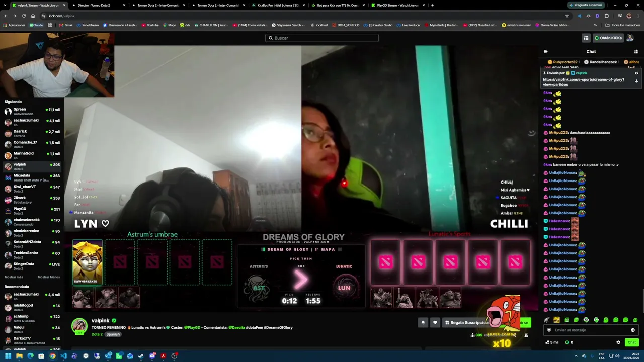View the KICKs balance showing 0
This screenshot has height=362, width=644.
(569, 342)
